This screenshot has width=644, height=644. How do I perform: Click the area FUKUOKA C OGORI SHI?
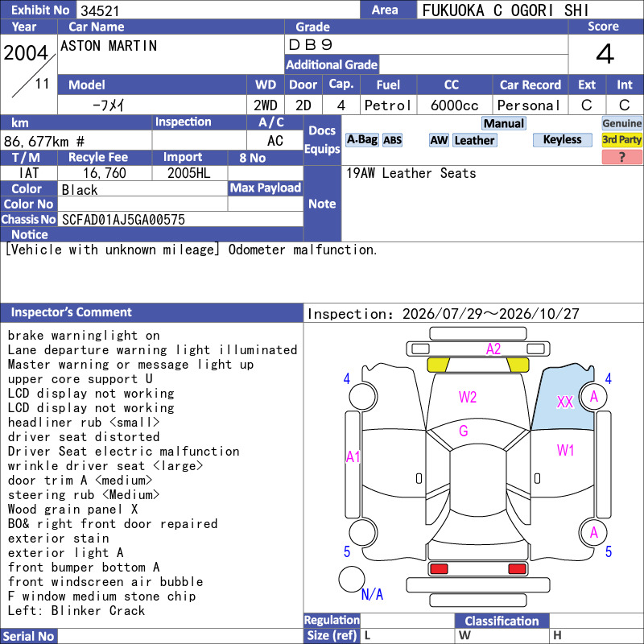[x=506, y=10]
